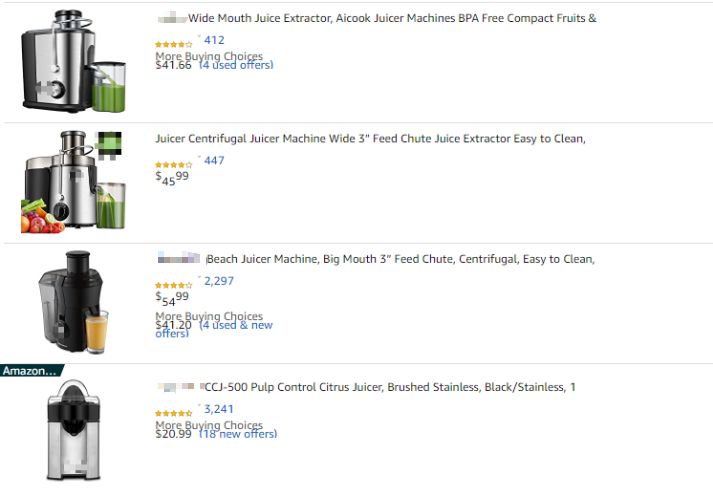Open the CCJ-500 Pulp Control Citrus Juicer title
Image resolution: width=713 pixels, height=490 pixels.
pos(390,387)
